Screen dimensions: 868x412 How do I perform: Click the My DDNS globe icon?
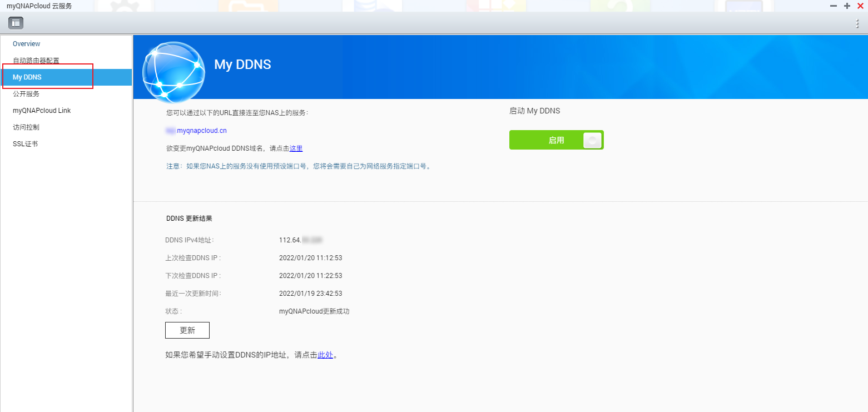(173, 72)
